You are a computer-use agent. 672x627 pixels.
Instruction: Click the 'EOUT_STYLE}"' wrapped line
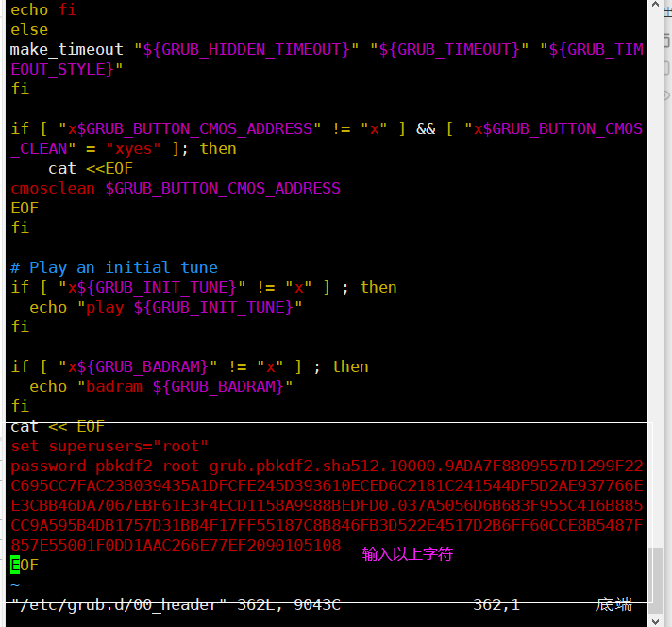click(66, 70)
